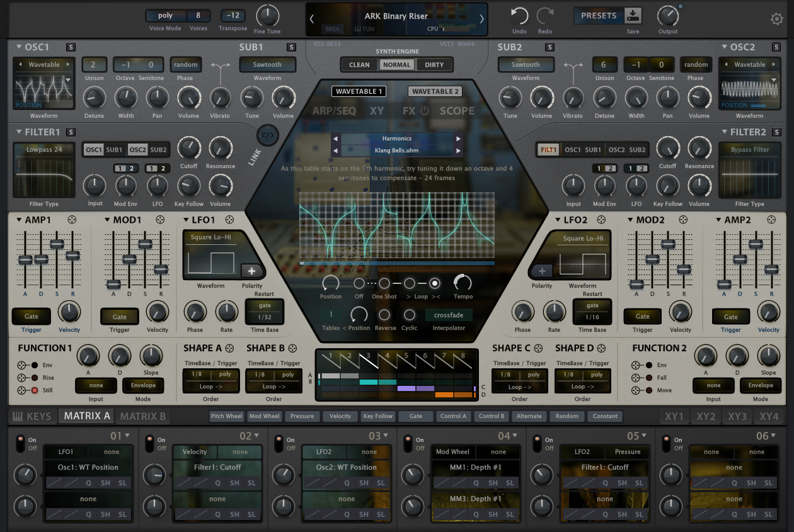
Task: Click the Mod Wheel source button
Action: click(264, 416)
